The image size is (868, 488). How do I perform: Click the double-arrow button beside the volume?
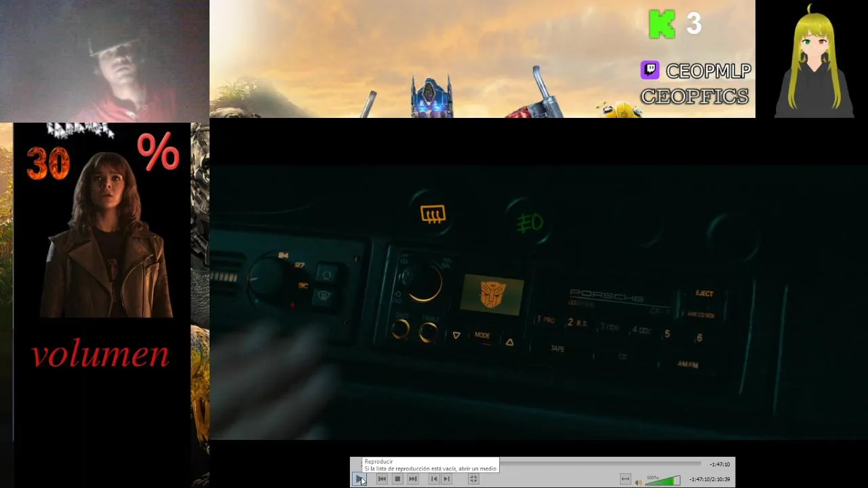625,479
